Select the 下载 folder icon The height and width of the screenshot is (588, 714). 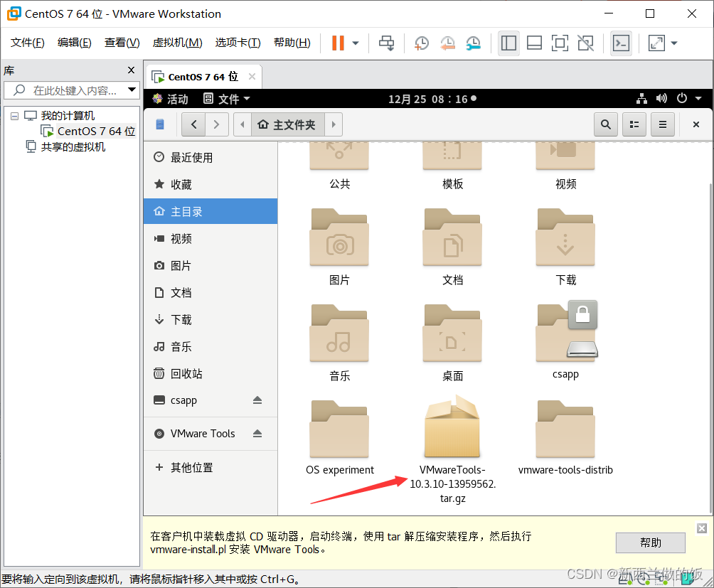pos(565,238)
